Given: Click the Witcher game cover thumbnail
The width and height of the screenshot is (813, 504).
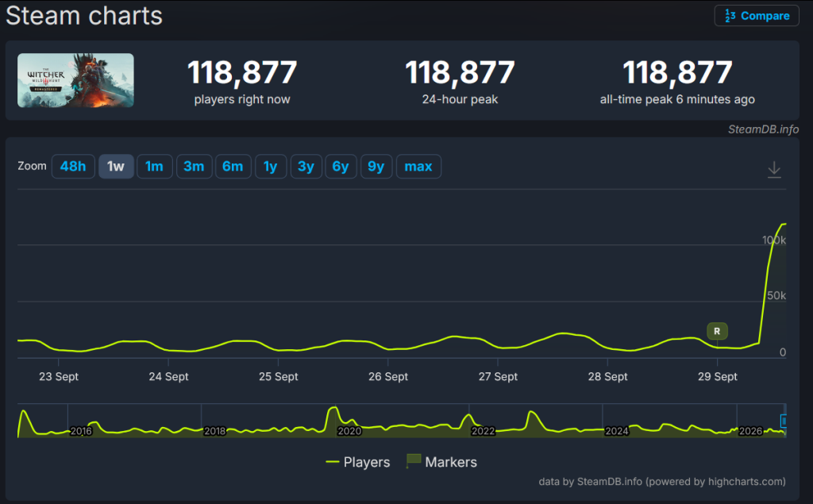Looking at the screenshot, I should [75, 80].
